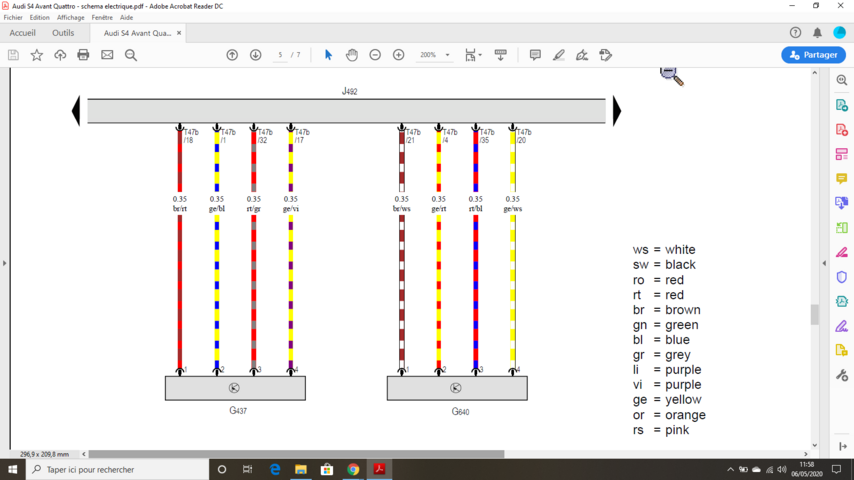Click the horizontal scrollbar thumb
The image size is (854, 480).
coord(296,454)
